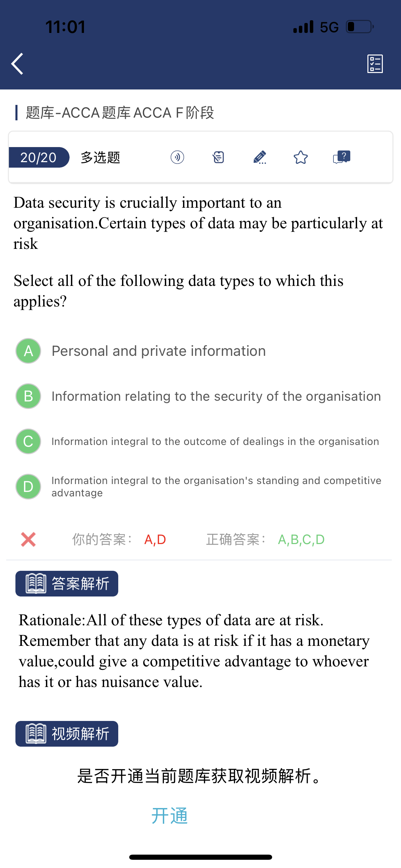The width and height of the screenshot is (401, 868).
Task: Tap the 20/20 question counter badge
Action: pos(38,157)
